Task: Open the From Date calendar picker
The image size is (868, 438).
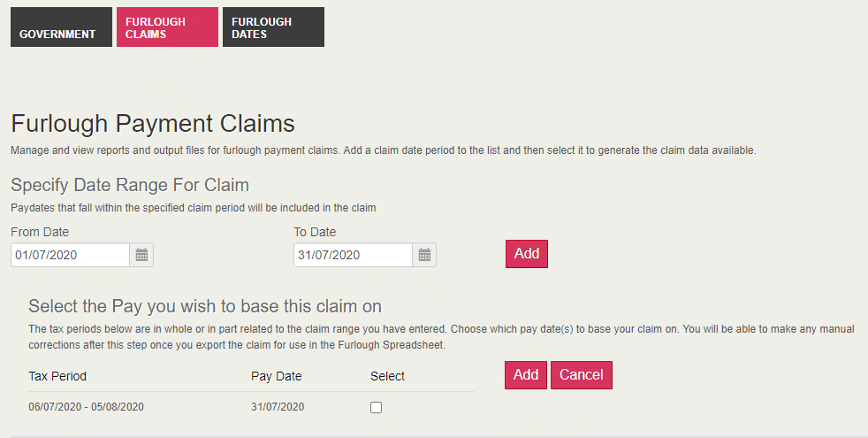Action: [142, 255]
